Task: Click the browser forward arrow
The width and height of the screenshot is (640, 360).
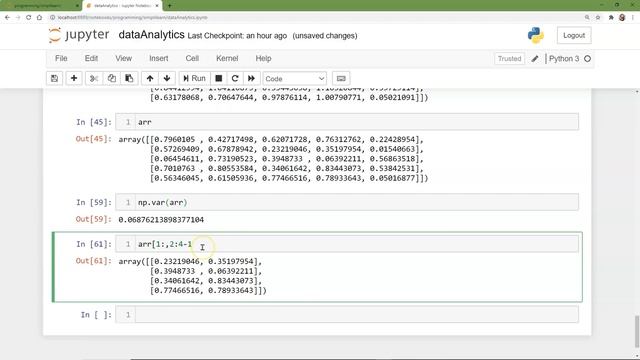Action: tap(18, 18)
